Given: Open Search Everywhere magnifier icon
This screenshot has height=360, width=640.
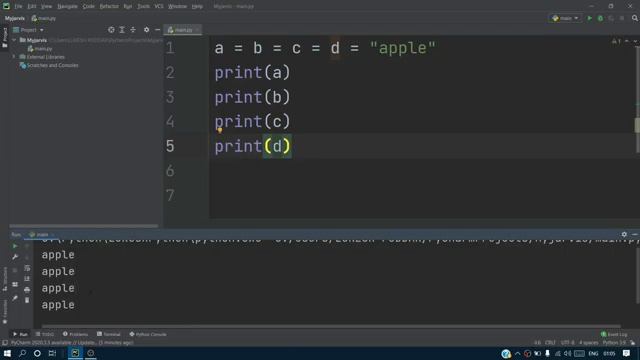Looking at the screenshot, I should (635, 18).
